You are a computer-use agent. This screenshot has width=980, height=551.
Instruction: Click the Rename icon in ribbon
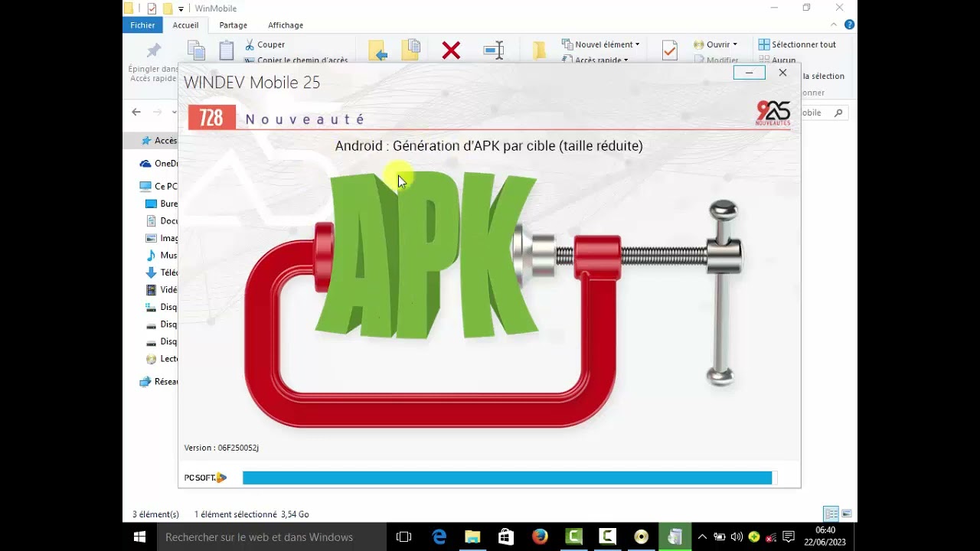pos(494,51)
